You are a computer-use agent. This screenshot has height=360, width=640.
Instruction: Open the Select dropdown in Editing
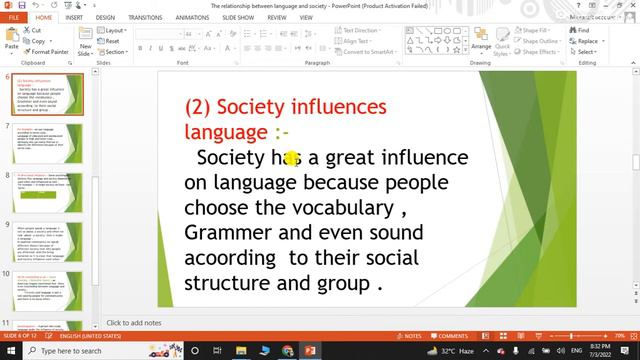coord(584,52)
